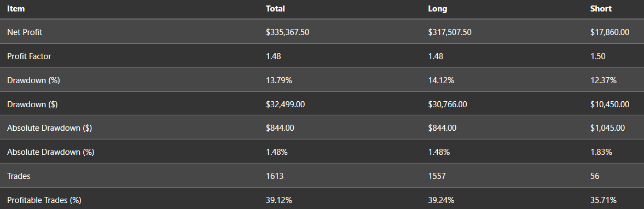The width and height of the screenshot is (644, 209).
Task: Click the Total column header
Action: click(x=275, y=9)
